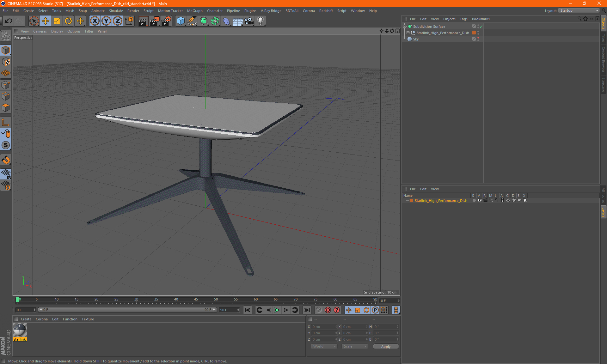This screenshot has height=364, width=607.
Task: Open the Simulate menu
Action: 116,11
